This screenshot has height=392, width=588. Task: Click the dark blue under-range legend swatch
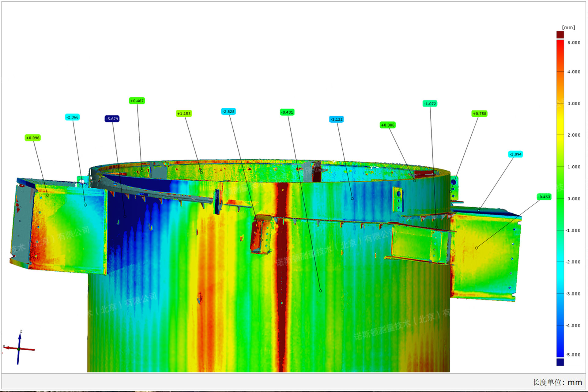point(560,362)
